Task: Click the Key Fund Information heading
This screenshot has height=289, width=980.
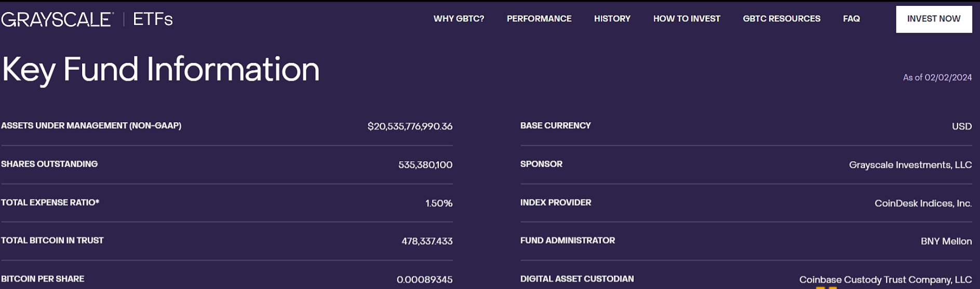Action: (x=160, y=70)
